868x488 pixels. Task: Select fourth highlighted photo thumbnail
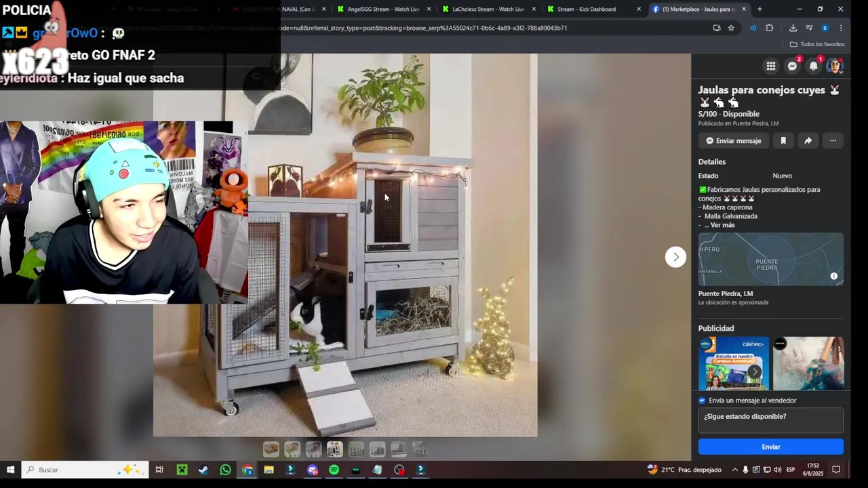[x=335, y=449]
